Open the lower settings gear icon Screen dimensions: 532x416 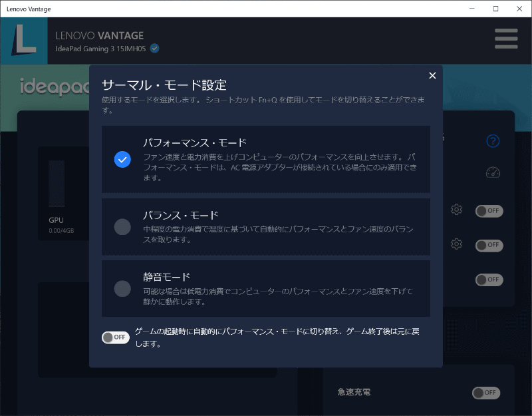[456, 244]
